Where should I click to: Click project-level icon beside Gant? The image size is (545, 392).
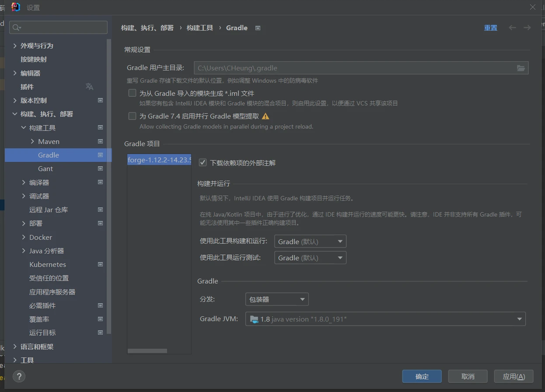(x=101, y=169)
